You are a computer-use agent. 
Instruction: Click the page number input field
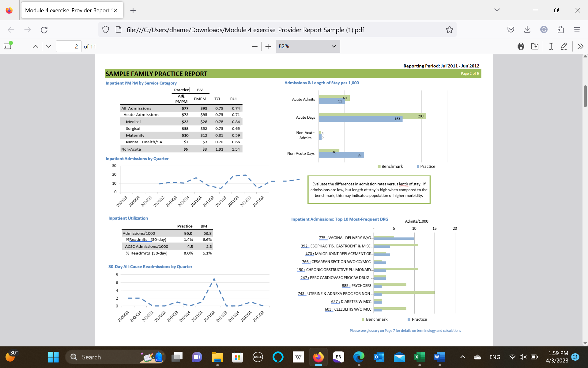69,46
